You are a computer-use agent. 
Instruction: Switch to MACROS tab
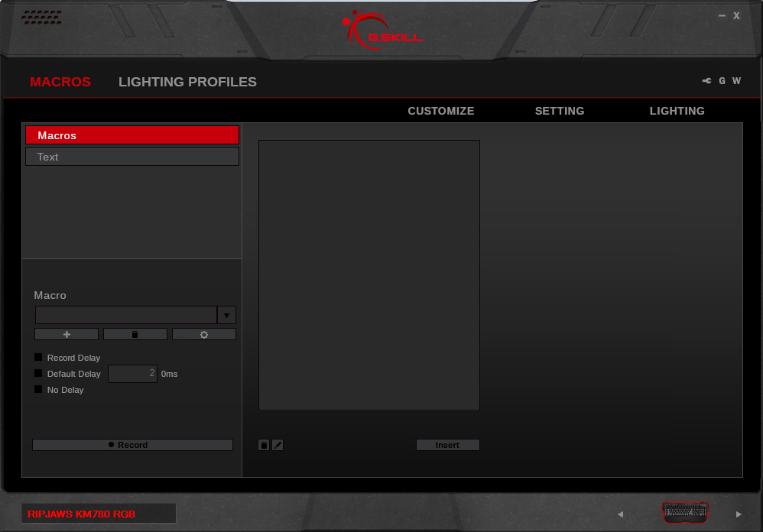pyautogui.click(x=60, y=82)
